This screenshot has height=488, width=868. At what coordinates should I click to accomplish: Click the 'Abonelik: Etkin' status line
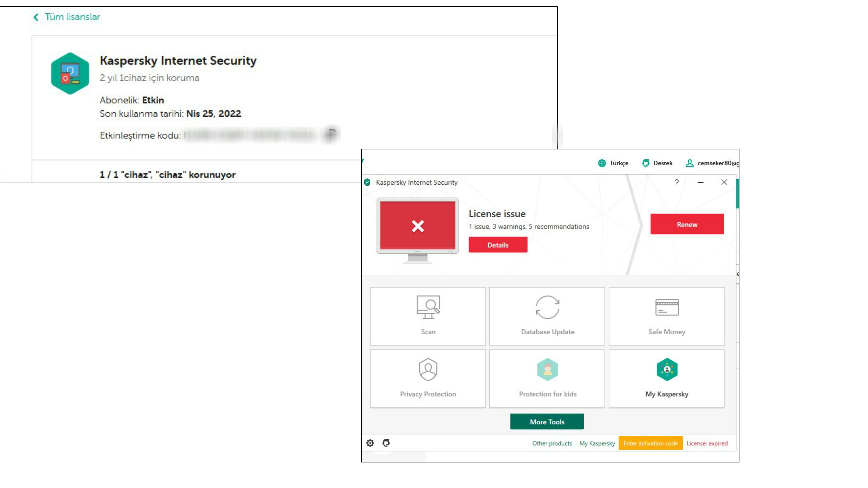[132, 100]
